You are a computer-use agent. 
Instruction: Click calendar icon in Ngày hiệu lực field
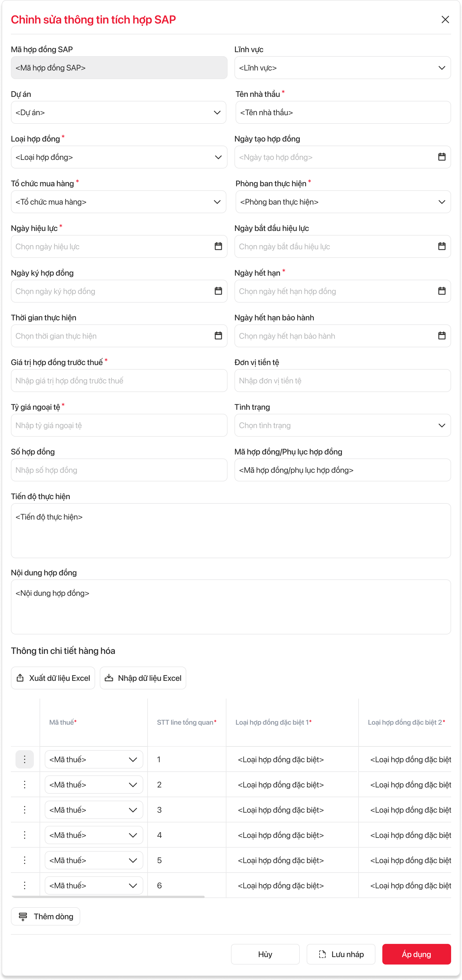click(x=218, y=246)
